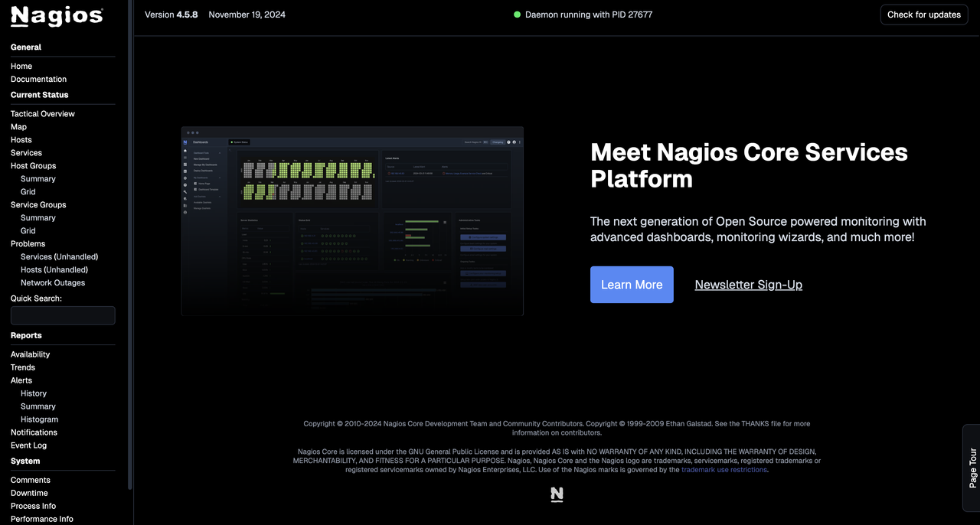Go to the Services status page
980x525 pixels.
click(x=26, y=152)
